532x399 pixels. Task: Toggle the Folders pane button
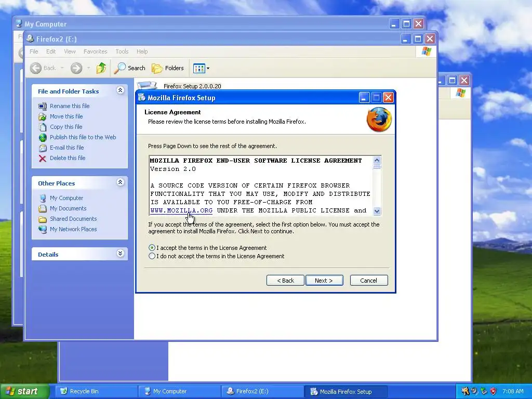click(168, 68)
